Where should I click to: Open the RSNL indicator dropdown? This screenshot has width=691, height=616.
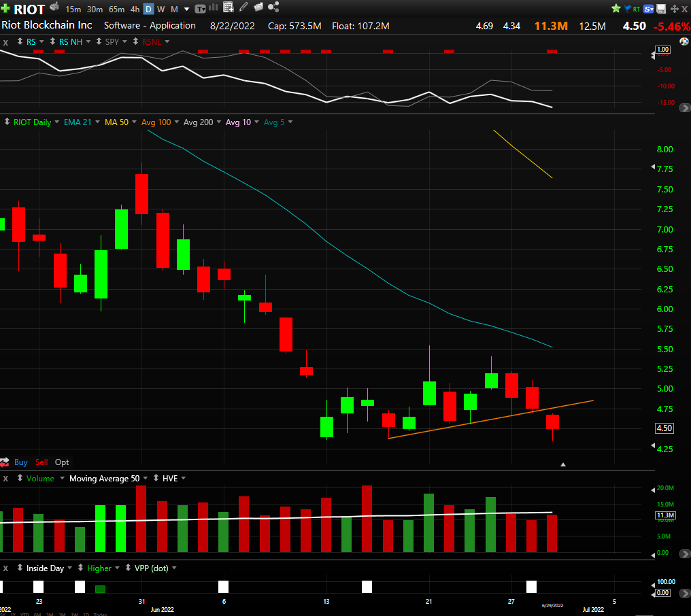pos(167,42)
